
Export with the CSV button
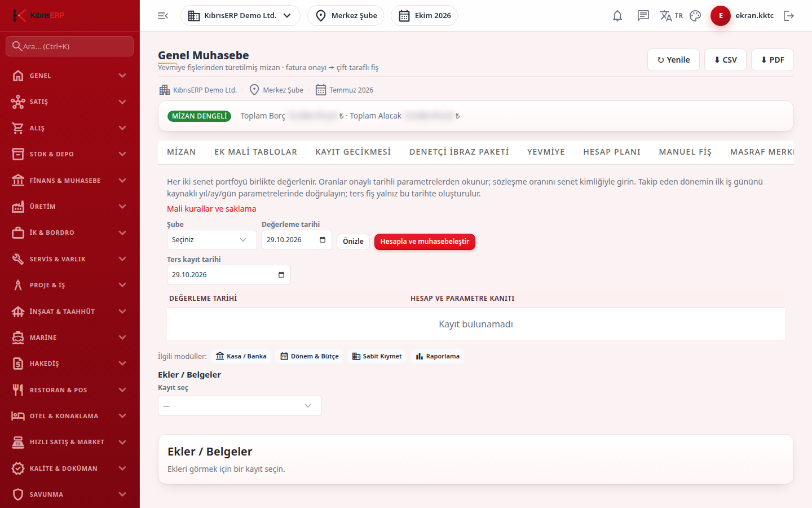[x=725, y=60]
